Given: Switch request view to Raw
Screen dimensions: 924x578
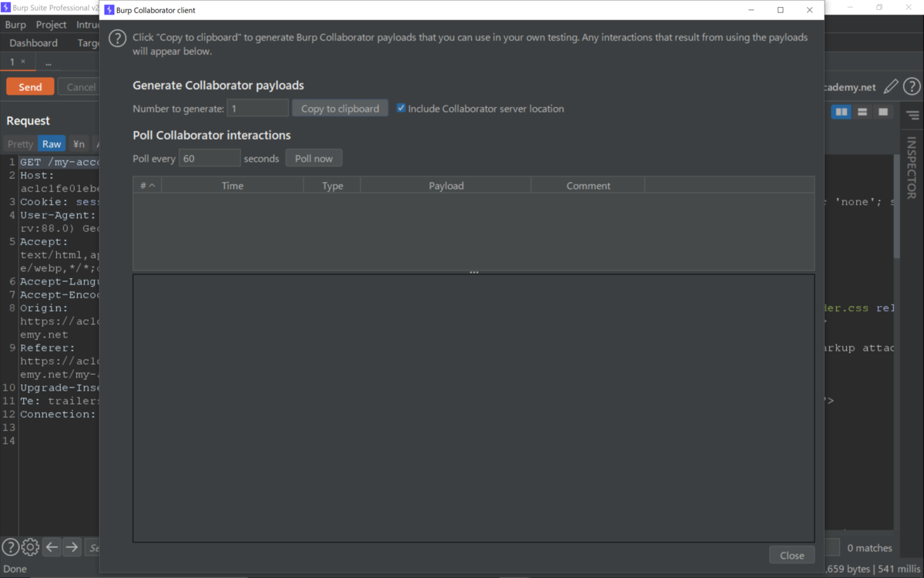Looking at the screenshot, I should (x=52, y=144).
